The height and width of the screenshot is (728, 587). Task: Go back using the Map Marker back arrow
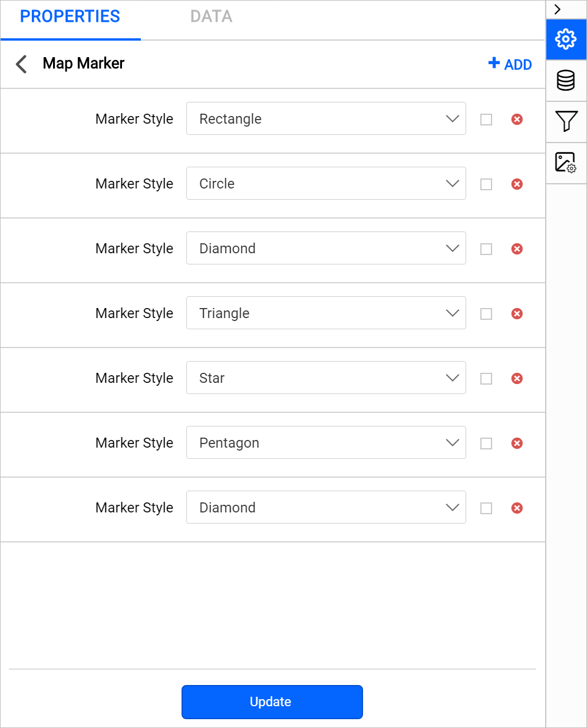21,64
